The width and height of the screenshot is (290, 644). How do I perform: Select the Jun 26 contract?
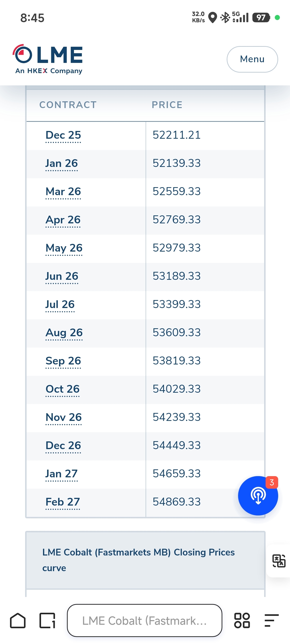coord(62,276)
